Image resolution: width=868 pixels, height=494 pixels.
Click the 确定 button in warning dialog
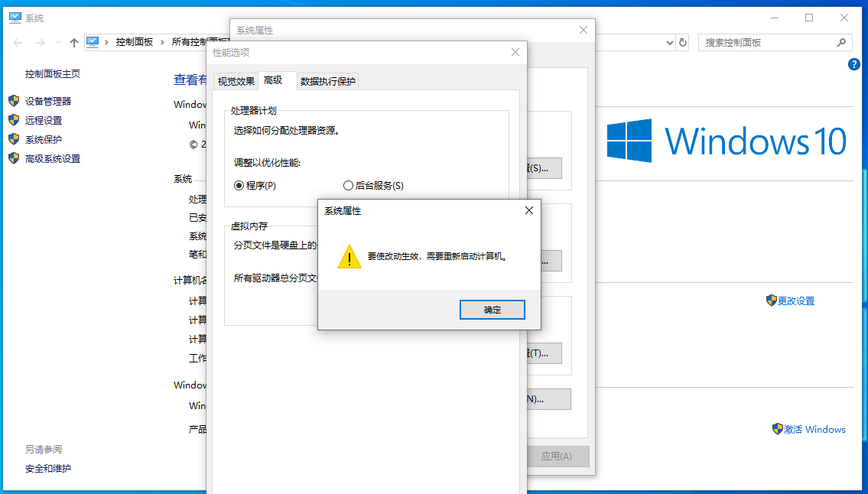pos(493,310)
